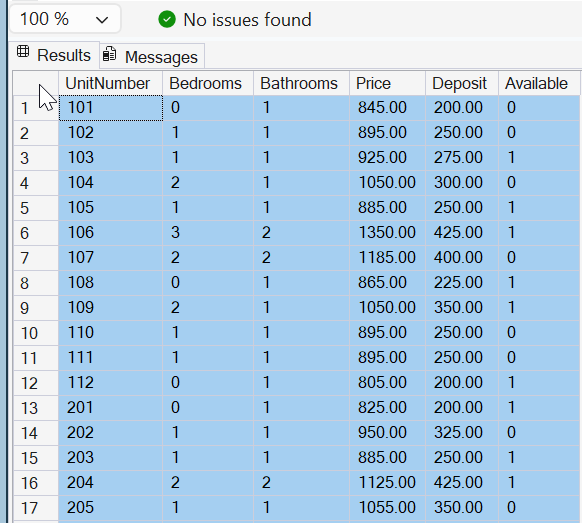
Task: Select the UnitNumber column header
Action: point(110,83)
